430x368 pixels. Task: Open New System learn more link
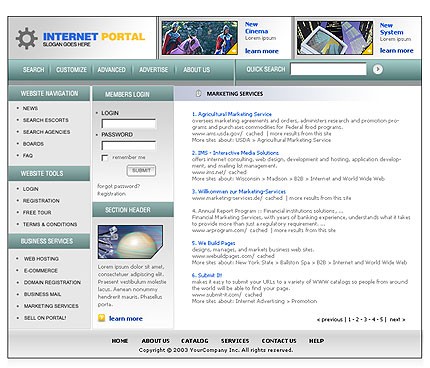pos(397,50)
